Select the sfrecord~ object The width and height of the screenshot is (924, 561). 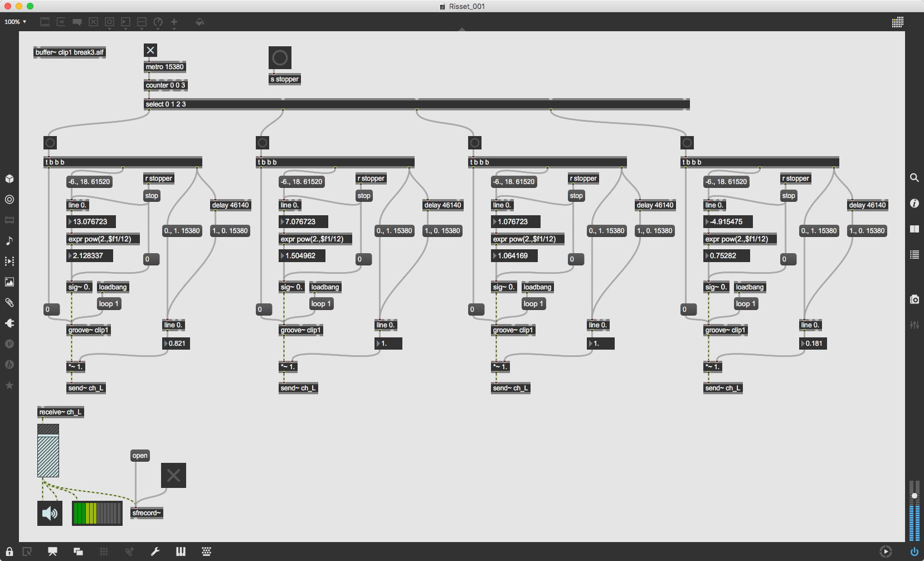pyautogui.click(x=147, y=513)
